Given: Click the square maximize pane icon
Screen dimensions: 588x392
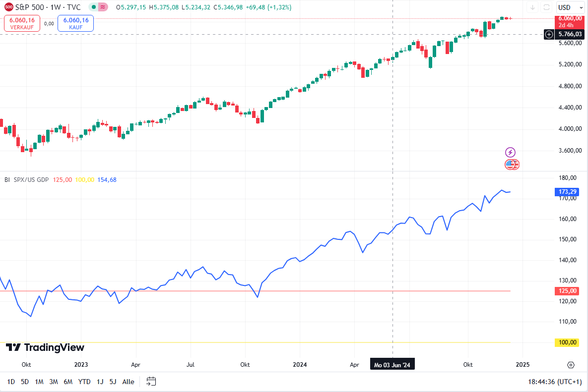Looking at the screenshot, I should click(547, 7).
